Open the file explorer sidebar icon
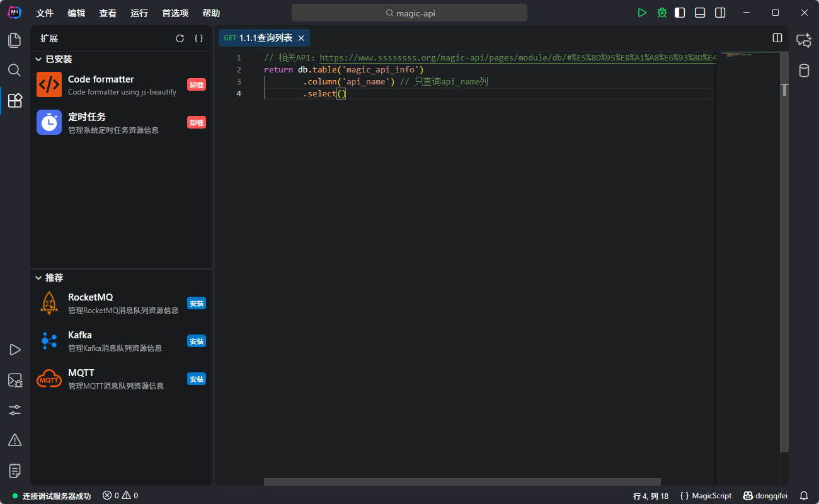The width and height of the screenshot is (819, 504). tap(14, 40)
